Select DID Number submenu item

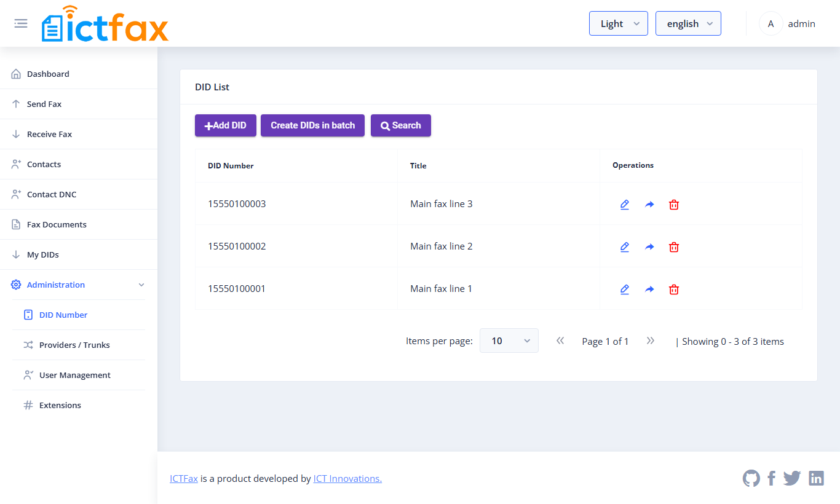pyautogui.click(x=79, y=315)
